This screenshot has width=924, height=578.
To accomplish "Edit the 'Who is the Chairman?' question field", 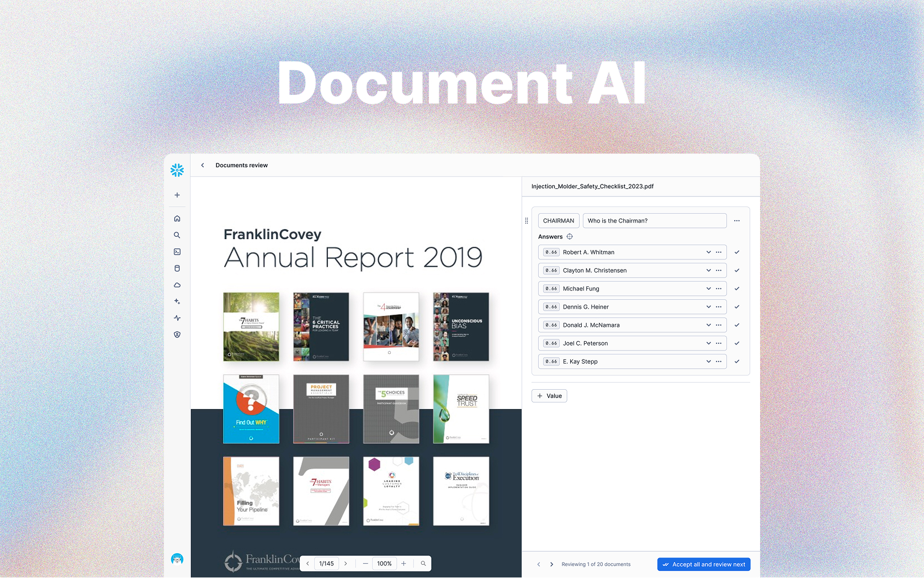I will [655, 221].
